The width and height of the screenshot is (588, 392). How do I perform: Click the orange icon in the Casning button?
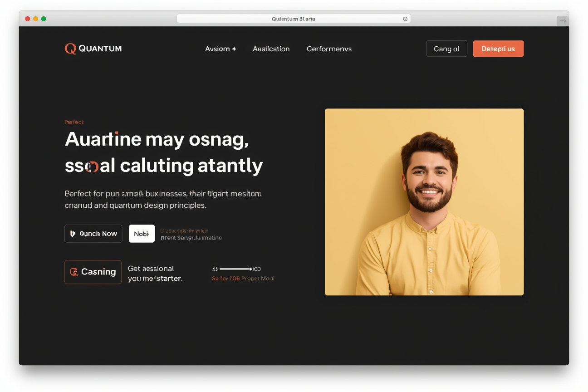pos(74,272)
